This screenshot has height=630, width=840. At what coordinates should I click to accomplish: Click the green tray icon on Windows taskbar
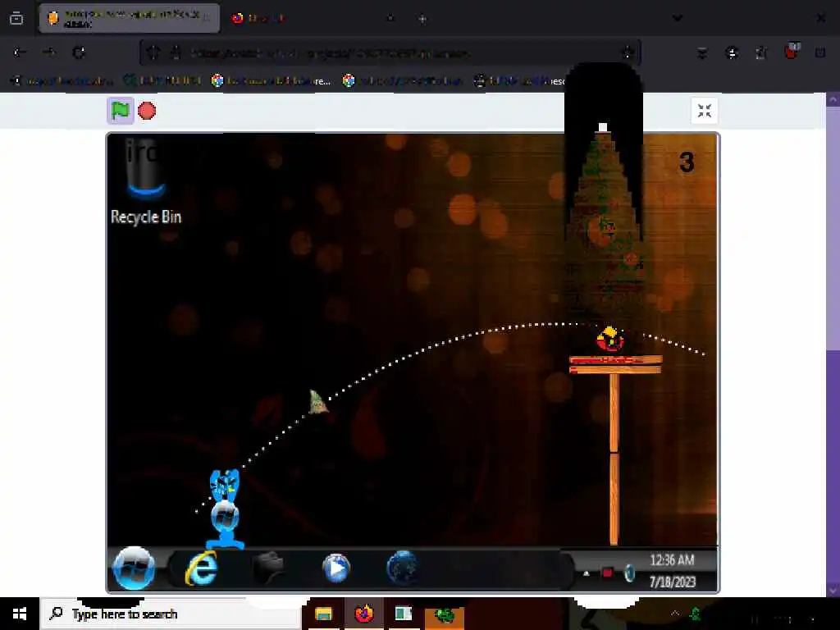696,614
